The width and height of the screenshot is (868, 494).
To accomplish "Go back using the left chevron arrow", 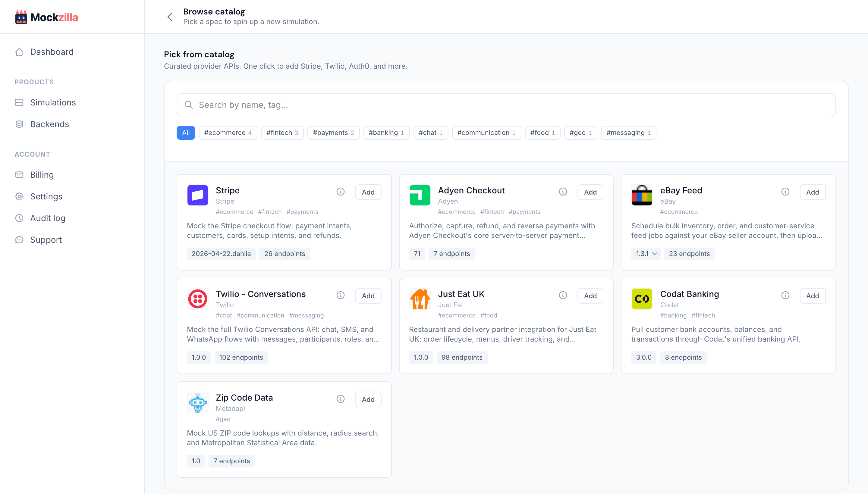I will 170,17.
